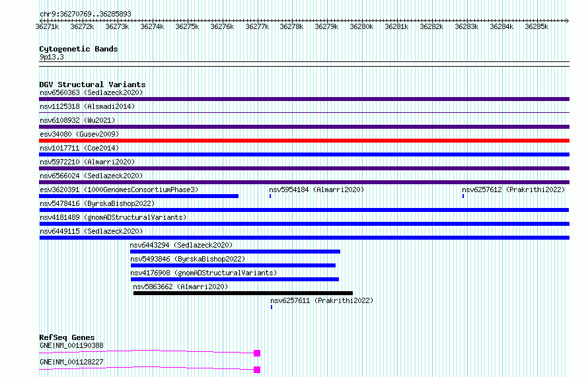Click the 9p13.3 band label
The height and width of the screenshot is (377, 588).
tap(52, 57)
